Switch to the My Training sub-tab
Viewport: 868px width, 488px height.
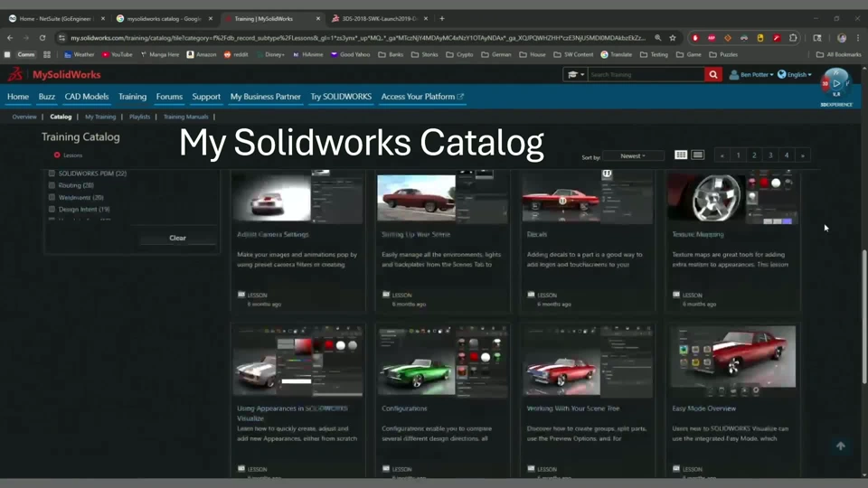100,117
